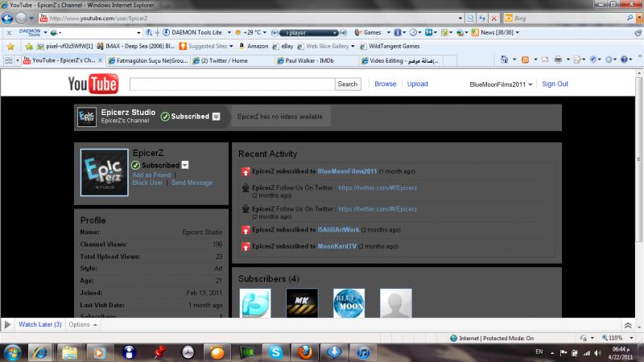644x362 pixels.
Task: Click the Sign Out link
Action: (x=555, y=84)
